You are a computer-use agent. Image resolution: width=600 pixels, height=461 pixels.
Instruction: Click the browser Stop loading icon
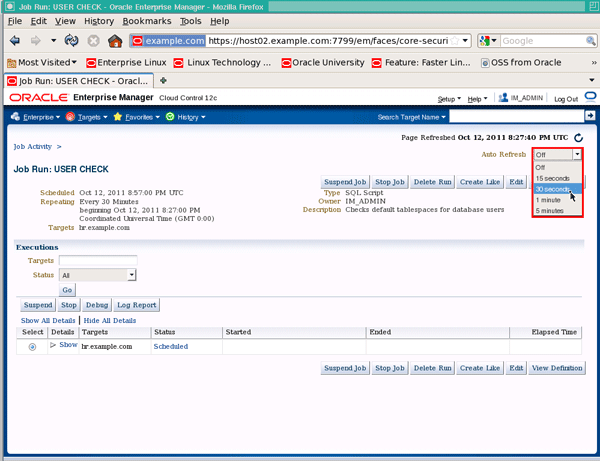[x=93, y=41]
